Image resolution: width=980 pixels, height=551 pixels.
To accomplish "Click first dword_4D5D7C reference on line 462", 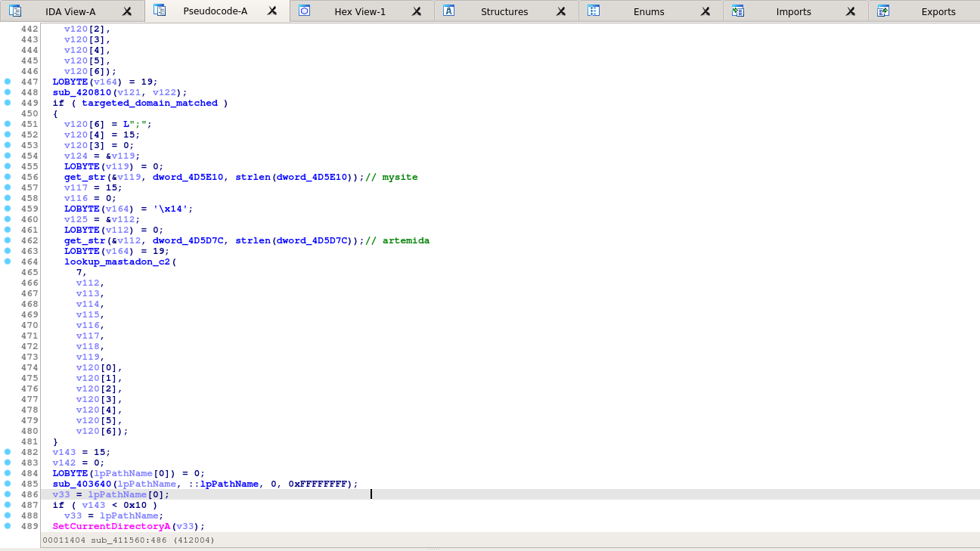I will (x=188, y=240).
